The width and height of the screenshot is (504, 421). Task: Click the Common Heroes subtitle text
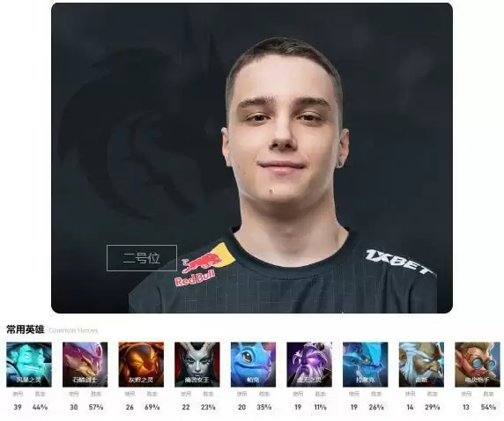click(x=73, y=330)
